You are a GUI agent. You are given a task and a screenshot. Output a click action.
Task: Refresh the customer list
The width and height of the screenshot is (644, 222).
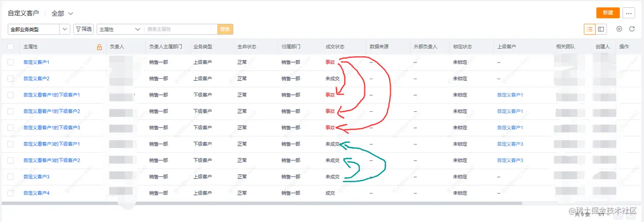(632, 29)
